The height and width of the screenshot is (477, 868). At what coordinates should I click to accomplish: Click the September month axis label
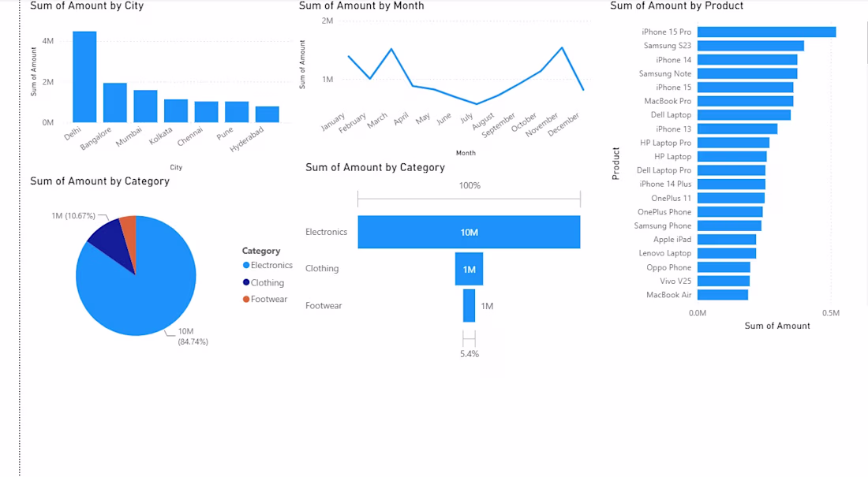pyautogui.click(x=498, y=125)
